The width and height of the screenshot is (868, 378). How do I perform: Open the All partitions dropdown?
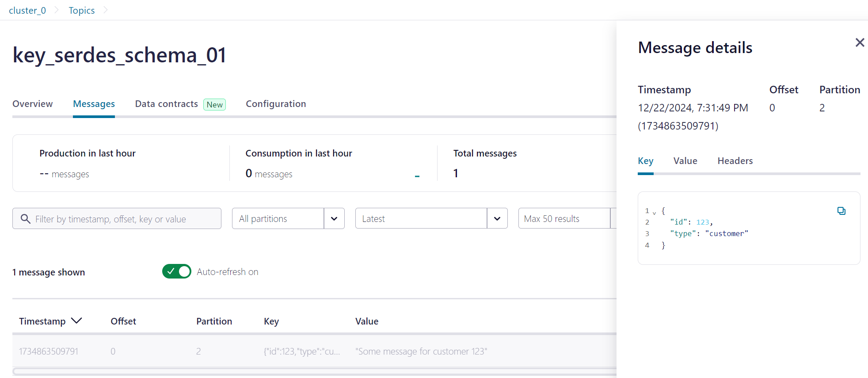(288, 218)
